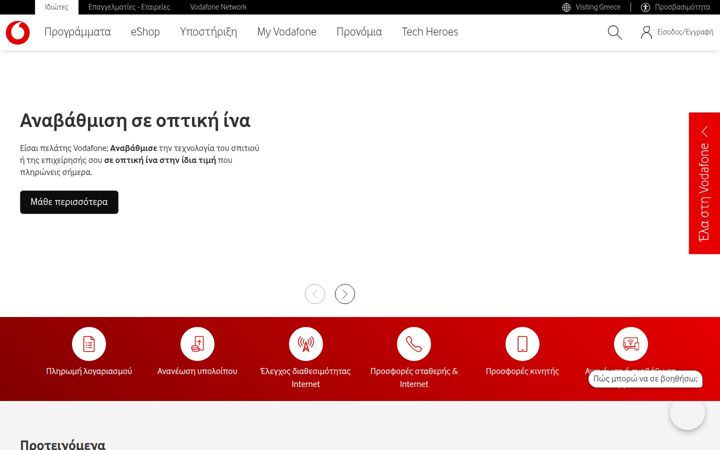Click the landline offers phone icon
This screenshot has width=720, height=450.
pos(414,344)
